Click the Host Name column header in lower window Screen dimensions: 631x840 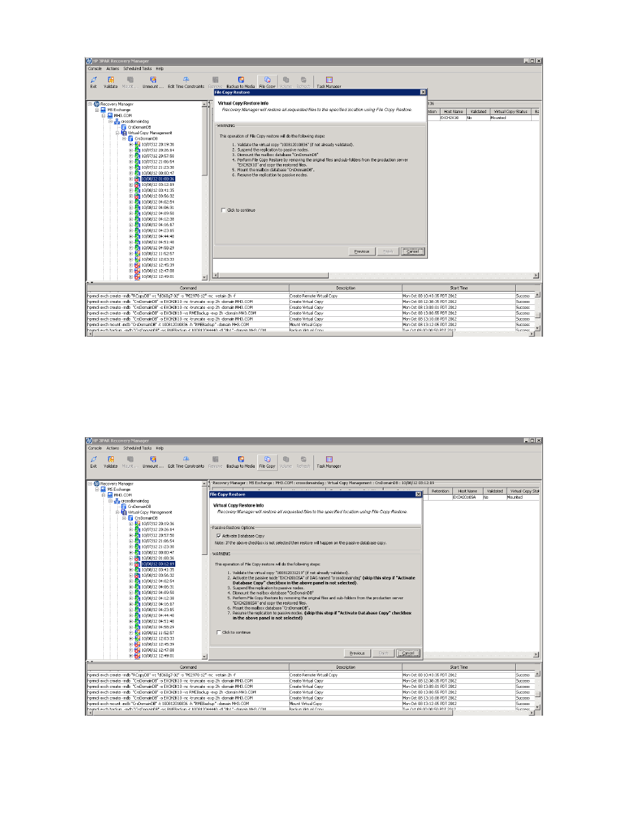467,491
